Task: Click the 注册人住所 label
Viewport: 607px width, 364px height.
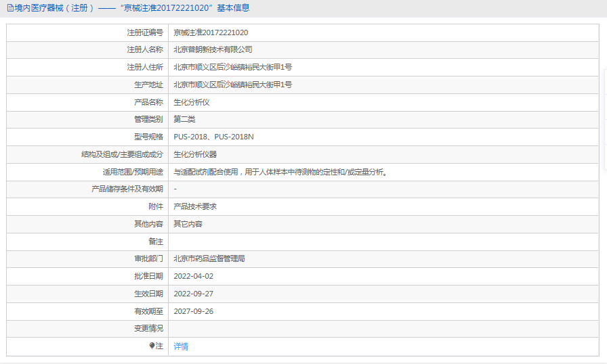Action: coord(145,67)
